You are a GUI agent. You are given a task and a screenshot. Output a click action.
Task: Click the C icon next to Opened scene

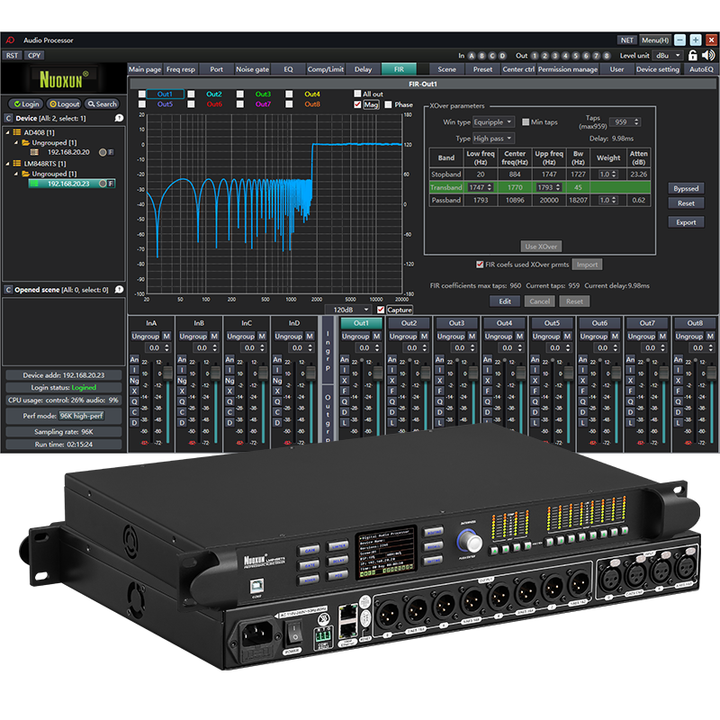coord(9,289)
